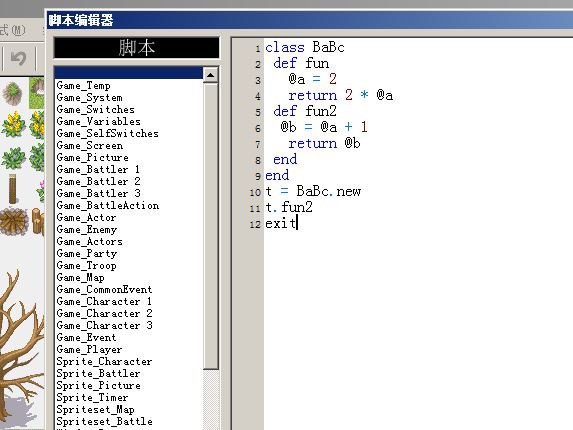Click the 'return @b' code line

coord(324,143)
